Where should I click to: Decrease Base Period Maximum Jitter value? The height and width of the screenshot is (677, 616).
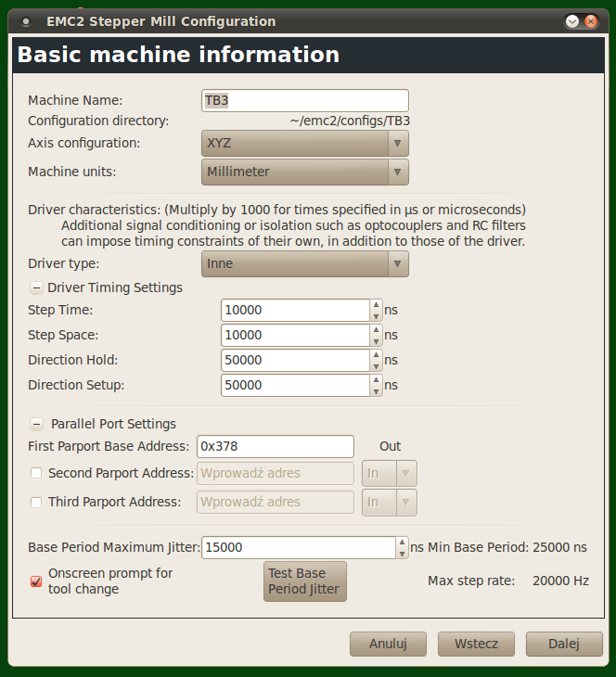coord(402,554)
